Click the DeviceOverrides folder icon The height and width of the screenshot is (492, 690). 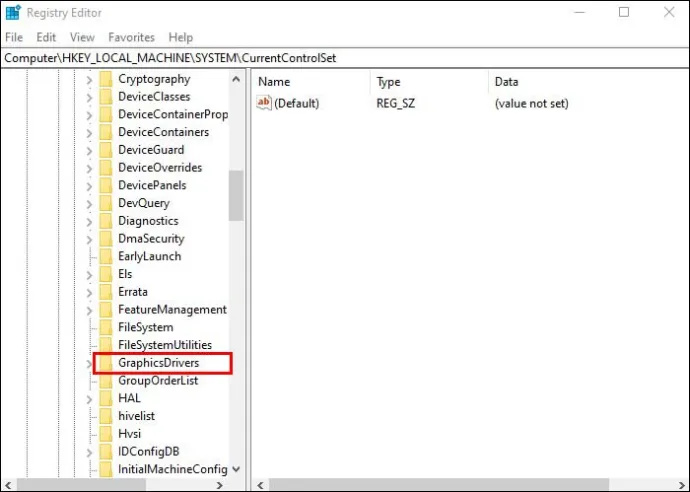click(106, 168)
